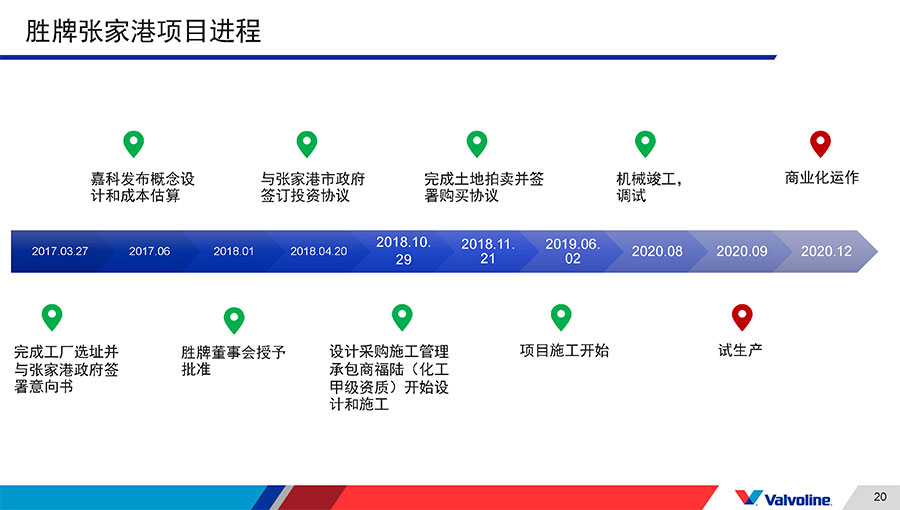
Task: Select the 2020.08 timeline segment
Action: [657, 251]
